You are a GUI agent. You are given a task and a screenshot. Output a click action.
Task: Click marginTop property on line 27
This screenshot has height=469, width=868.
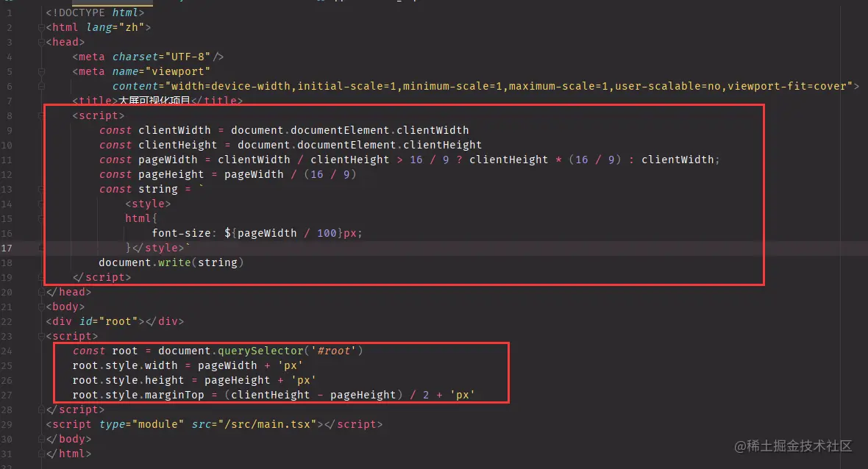pos(174,395)
